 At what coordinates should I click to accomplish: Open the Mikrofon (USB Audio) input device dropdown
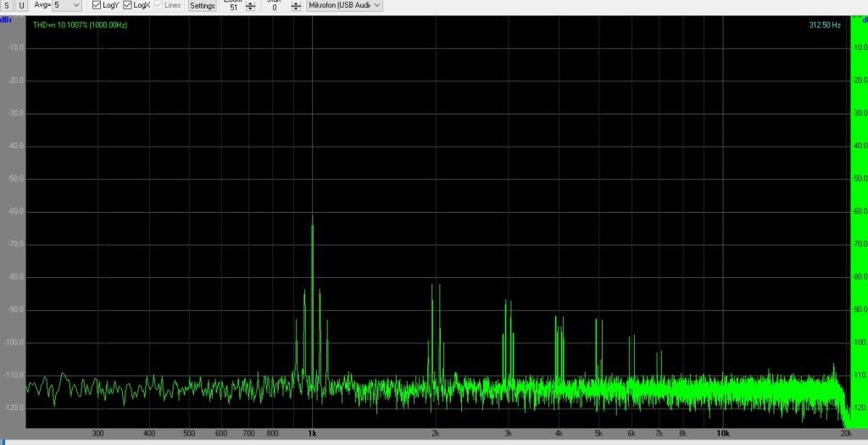[344, 5]
